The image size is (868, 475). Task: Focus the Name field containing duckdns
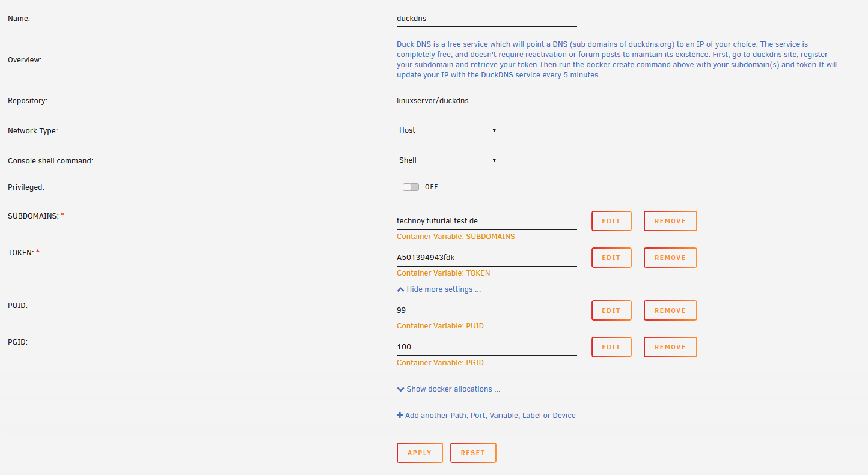487,19
